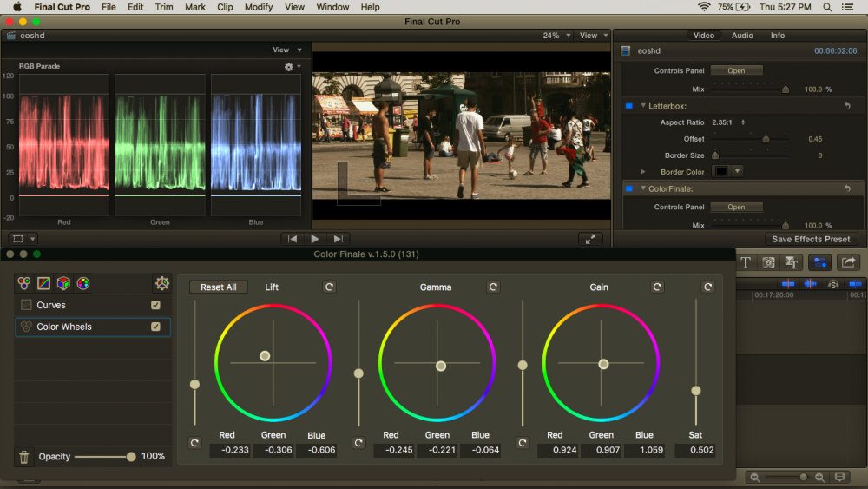Viewport: 868px width, 489px height.
Task: Collapse the ColorFinale effect section
Action: click(643, 188)
